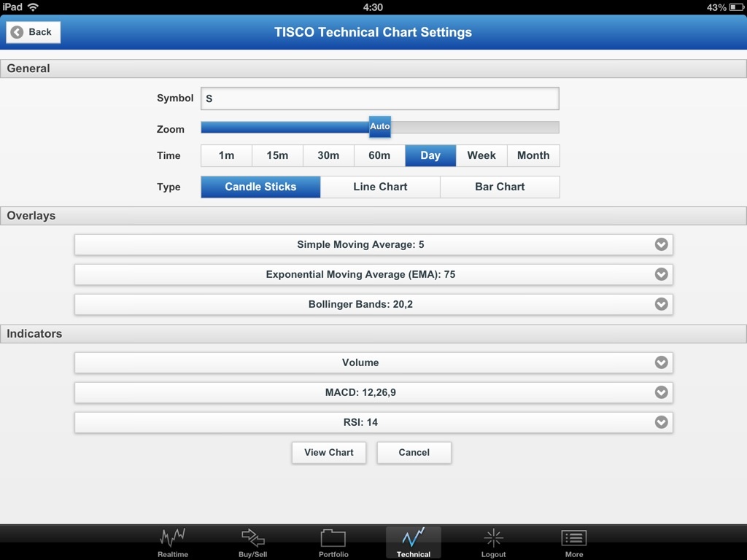747x560 pixels.
Task: Tap the Wi-Fi status icon
Action: 33,7
